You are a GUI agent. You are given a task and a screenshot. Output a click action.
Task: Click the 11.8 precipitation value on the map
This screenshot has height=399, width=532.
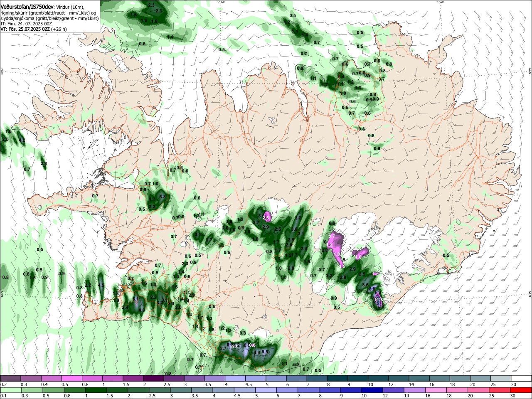378,300
